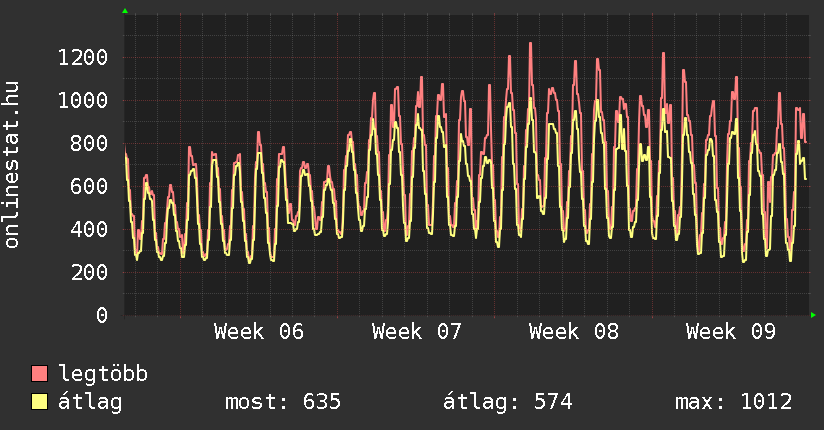Jump to the Week 08 axis label
Screen dimensions: 824x430
point(574,332)
